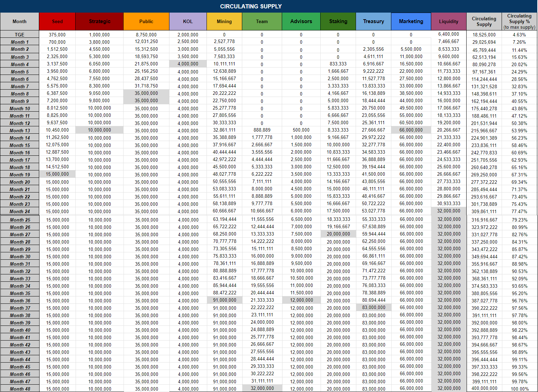Click Strategic value 3,800,000 in Month 1
Screen dimensions: 538x392
(99, 42)
